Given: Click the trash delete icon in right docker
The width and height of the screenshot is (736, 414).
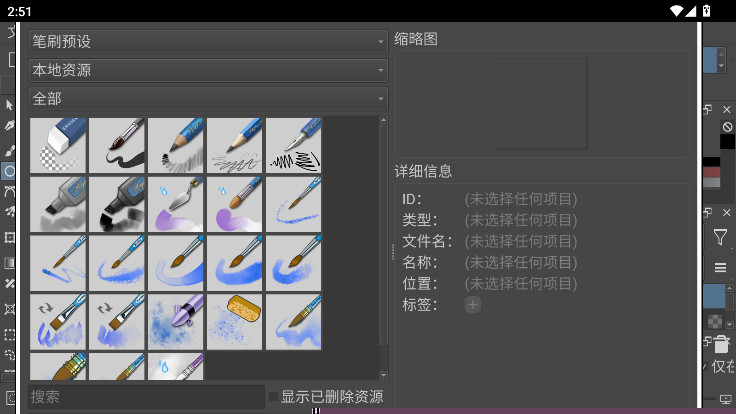Looking at the screenshot, I should (720, 346).
